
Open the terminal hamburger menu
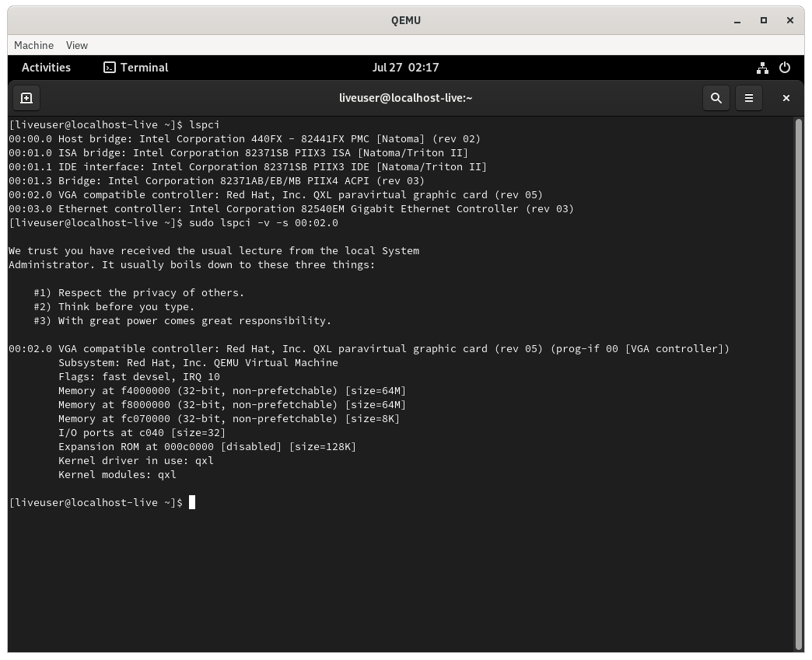(749, 98)
